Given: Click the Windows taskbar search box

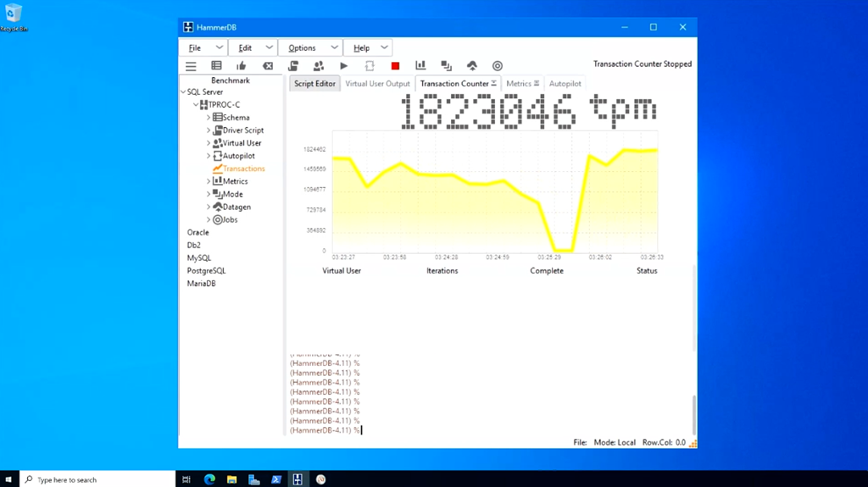Looking at the screenshot, I should 97,479.
